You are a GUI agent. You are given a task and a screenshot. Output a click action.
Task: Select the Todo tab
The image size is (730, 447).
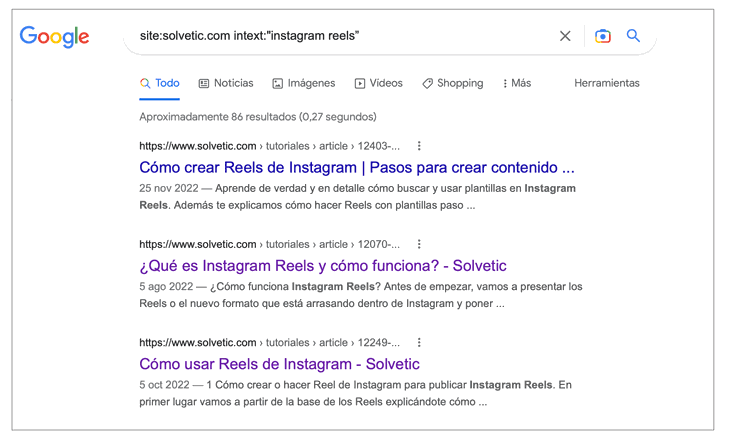[160, 83]
